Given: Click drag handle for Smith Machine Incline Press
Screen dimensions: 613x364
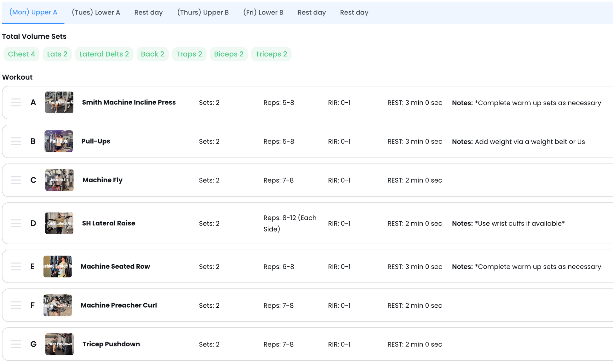Looking at the screenshot, I should (16, 103).
